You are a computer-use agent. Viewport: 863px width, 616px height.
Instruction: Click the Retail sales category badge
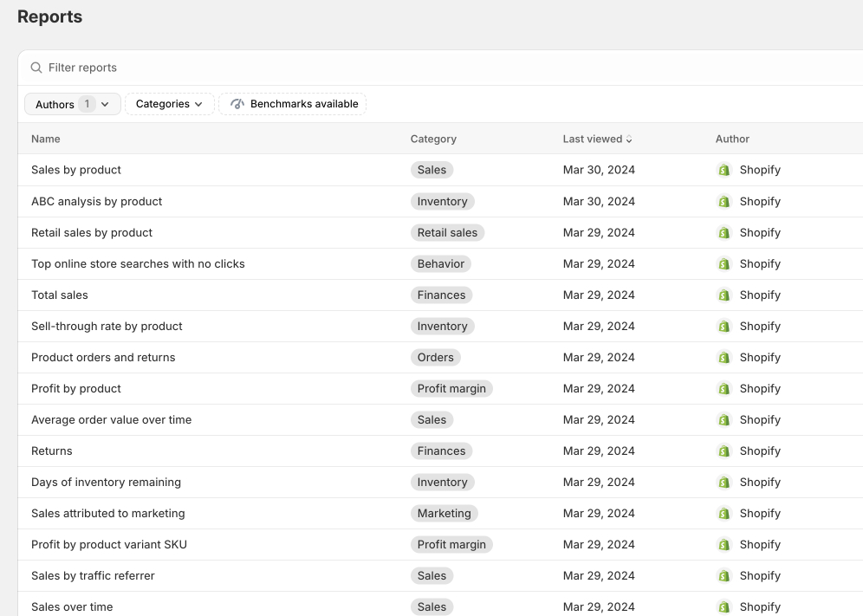tap(447, 233)
